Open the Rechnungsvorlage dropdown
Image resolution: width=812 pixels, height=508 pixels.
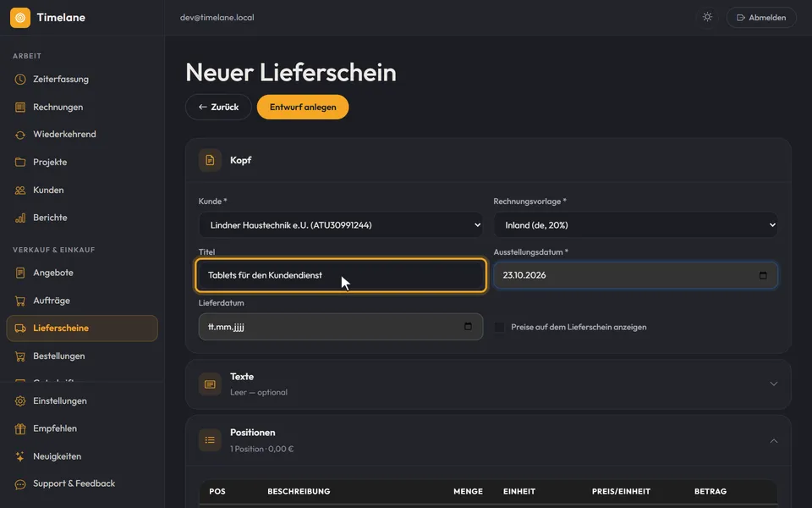(635, 225)
